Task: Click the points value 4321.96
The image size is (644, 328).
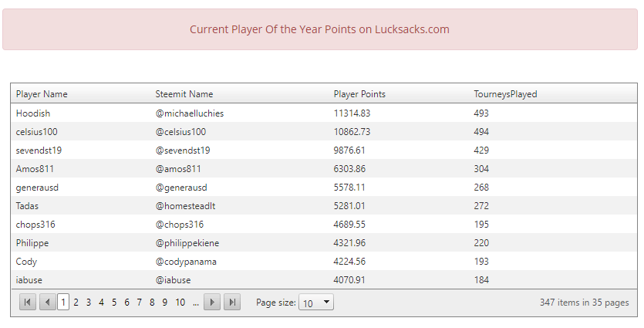Action: 349,243
